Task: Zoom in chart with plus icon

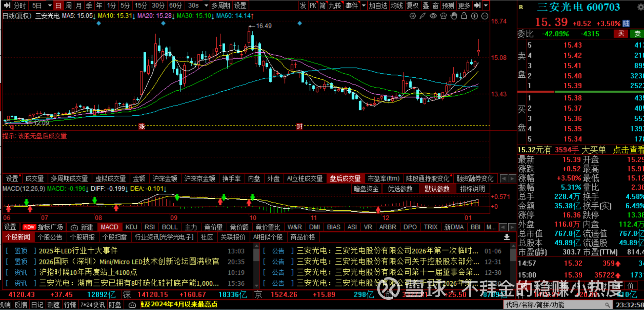Action: (474, 16)
